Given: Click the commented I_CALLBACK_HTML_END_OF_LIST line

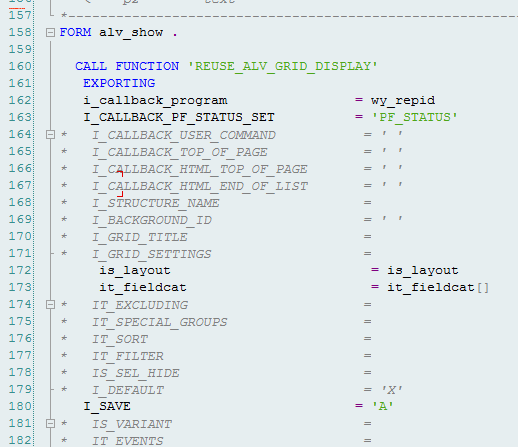Looking at the screenshot, I should 200,186.
